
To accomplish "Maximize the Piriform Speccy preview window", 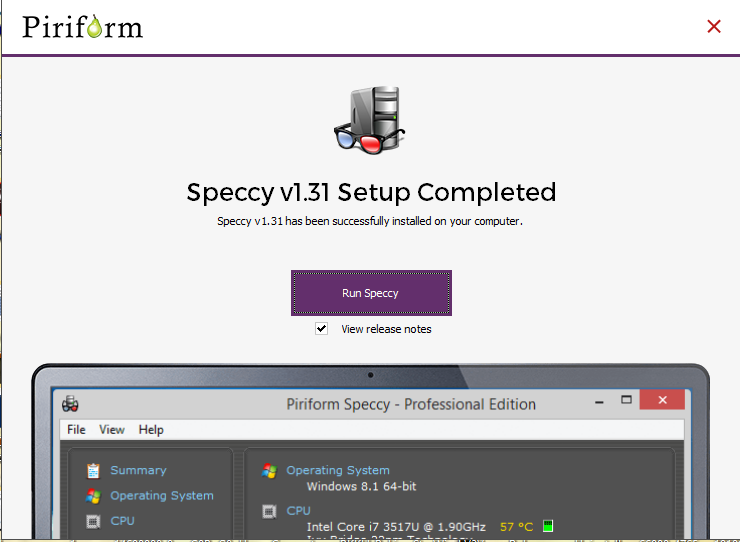I will click(x=626, y=400).
